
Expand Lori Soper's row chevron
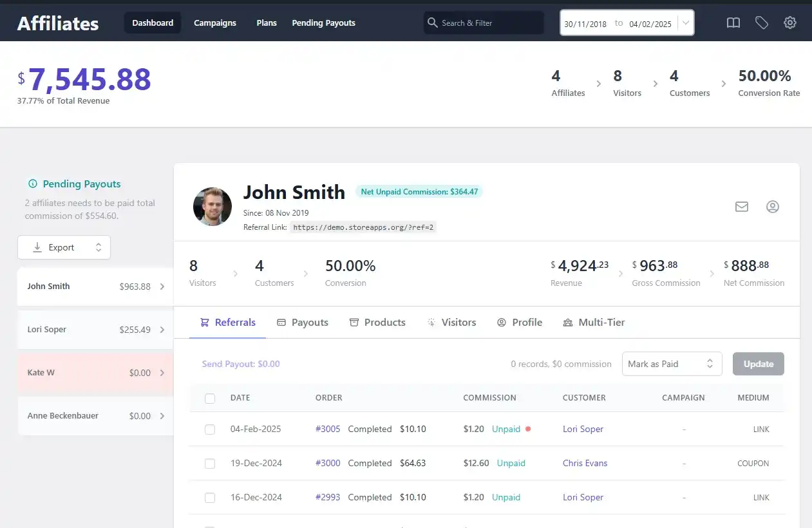pyautogui.click(x=162, y=330)
